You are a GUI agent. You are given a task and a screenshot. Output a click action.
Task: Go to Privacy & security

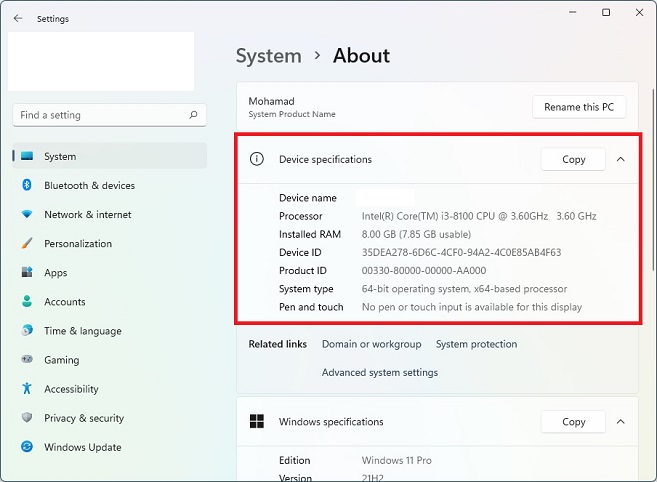(x=110, y=418)
